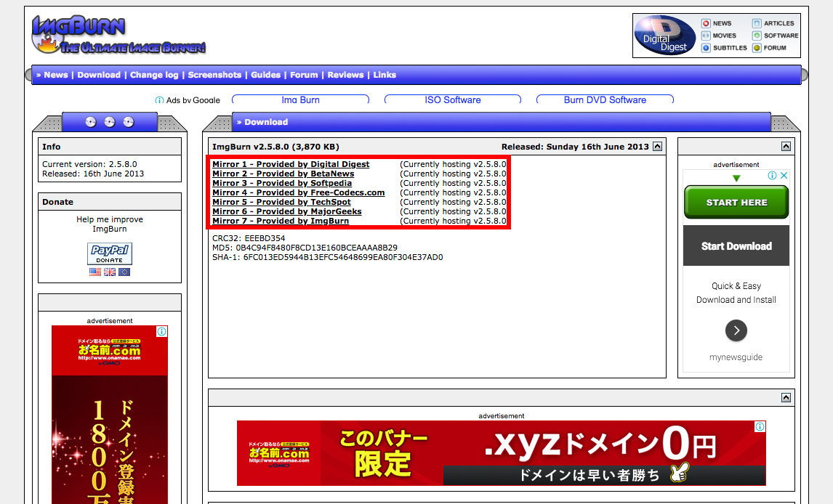Open the Digital Digest logo link

(x=665, y=35)
